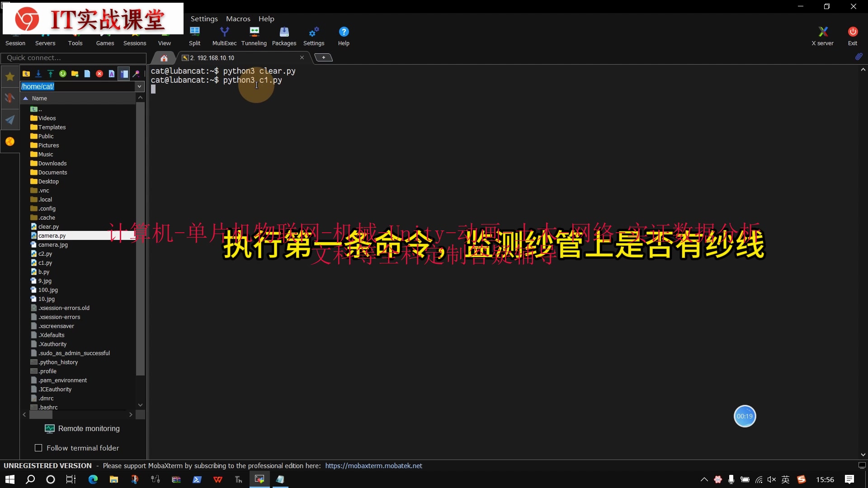Delete selected file with red X icon

coord(99,74)
